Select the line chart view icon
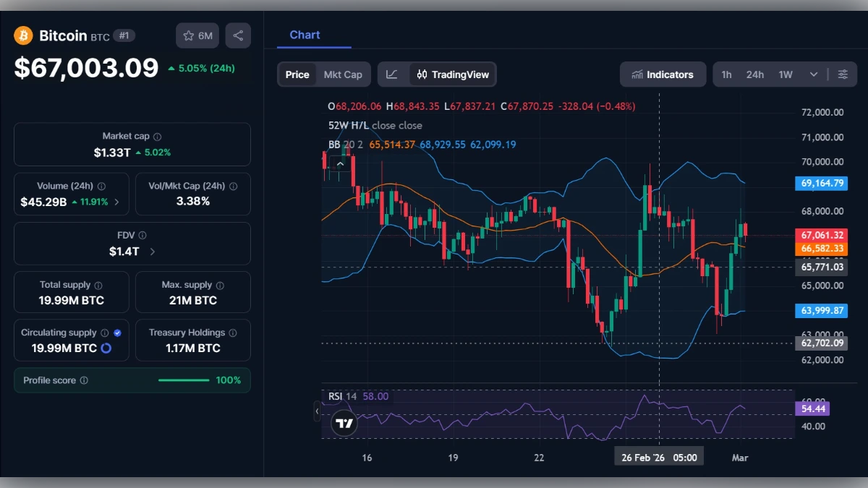The width and height of the screenshot is (868, 488). [x=392, y=74]
